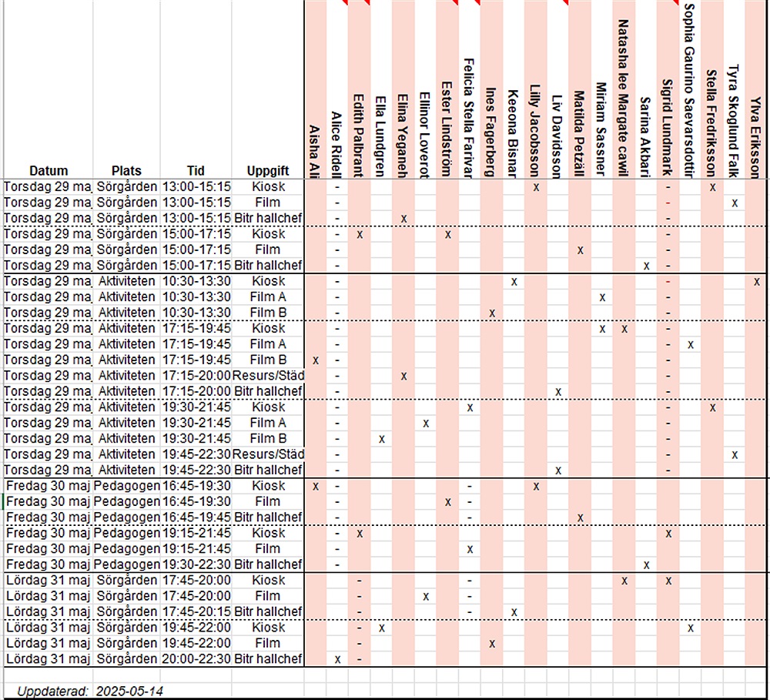Viewport: 770px width, 700px height.
Task: Click the Elina Yeganeh column header
Action: click(x=403, y=136)
